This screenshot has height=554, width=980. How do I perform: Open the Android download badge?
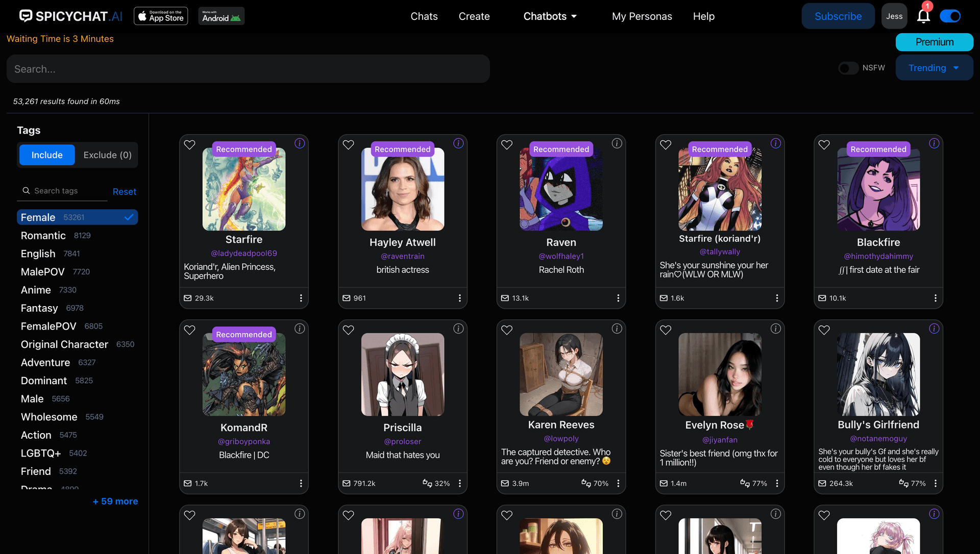pyautogui.click(x=221, y=16)
